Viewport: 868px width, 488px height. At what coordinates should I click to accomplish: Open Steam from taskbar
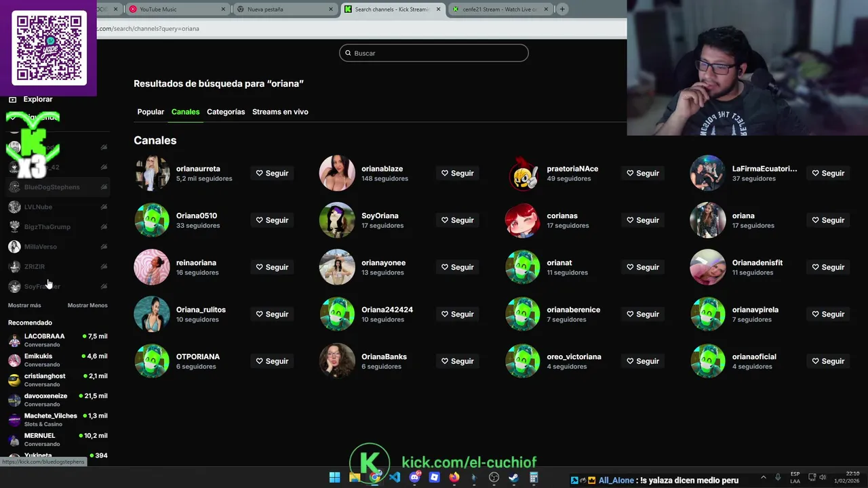513,478
